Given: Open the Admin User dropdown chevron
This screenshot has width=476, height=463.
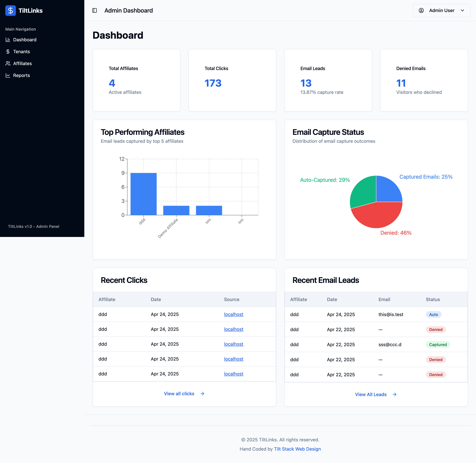Looking at the screenshot, I should coord(462,10).
